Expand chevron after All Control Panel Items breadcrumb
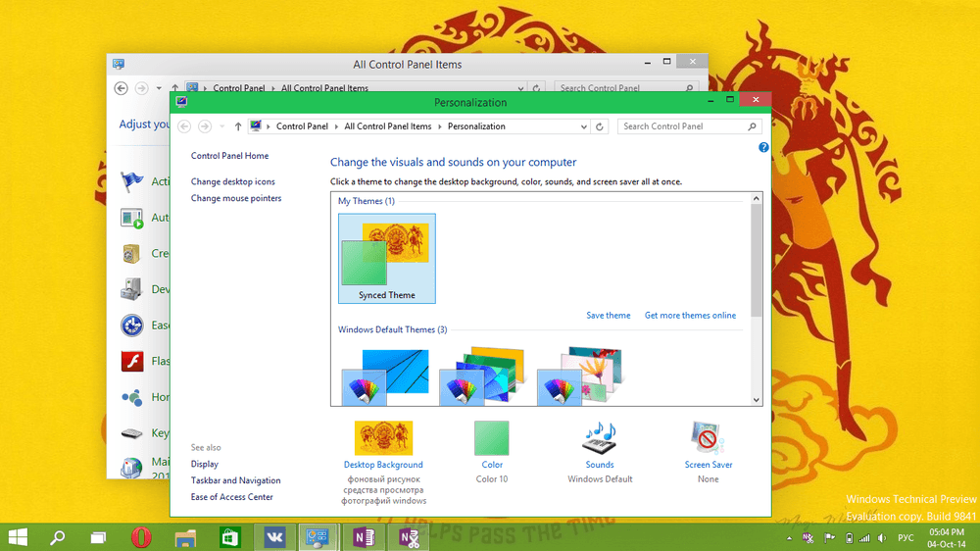Image resolution: width=980 pixels, height=551 pixels. [439, 126]
